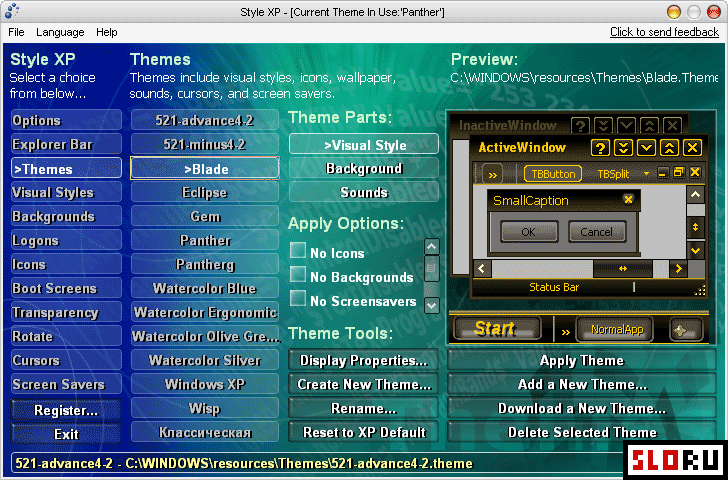Open the Screen Savers section
This screenshot has width=728, height=480.
66,384
